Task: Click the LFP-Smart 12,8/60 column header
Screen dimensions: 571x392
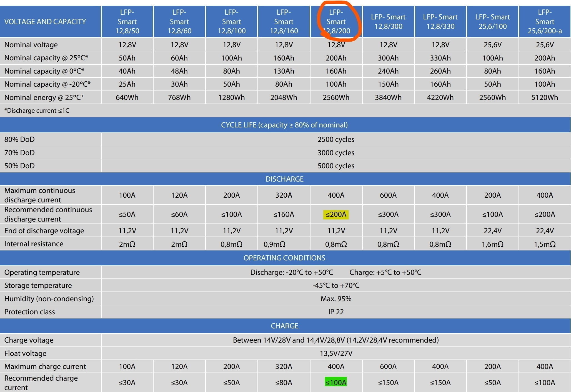Action: [179, 22]
